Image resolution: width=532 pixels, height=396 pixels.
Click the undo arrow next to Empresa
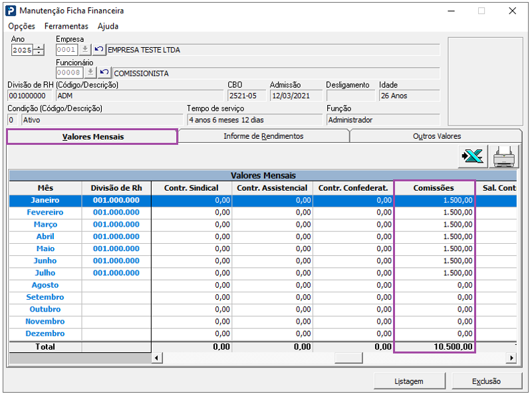[98, 50]
